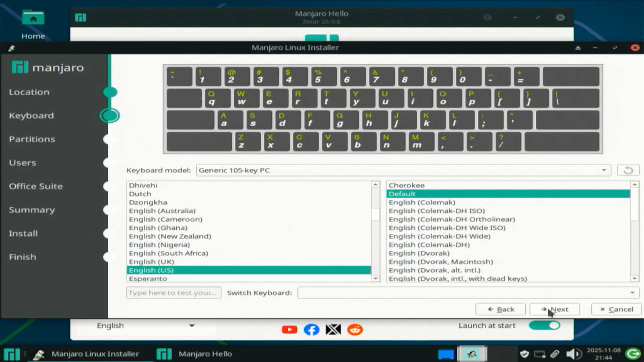Switch to the blue first workspace in the pager
This screenshot has width=644, height=362.
[446, 354]
